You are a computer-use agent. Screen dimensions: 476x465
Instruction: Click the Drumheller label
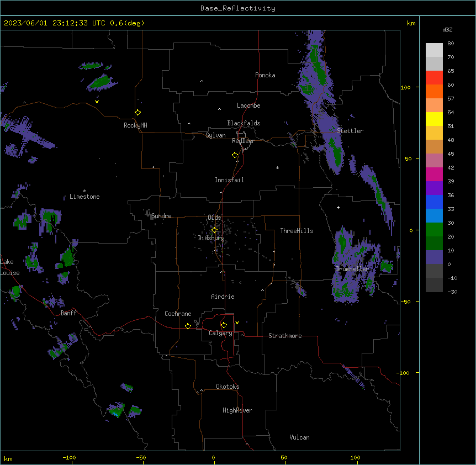[x=352, y=269]
